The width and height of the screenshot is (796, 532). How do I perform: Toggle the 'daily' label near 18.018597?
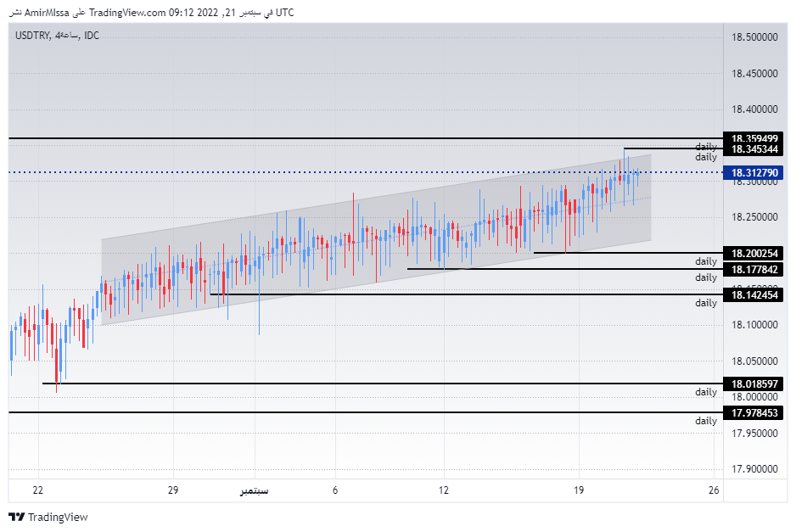click(705, 392)
